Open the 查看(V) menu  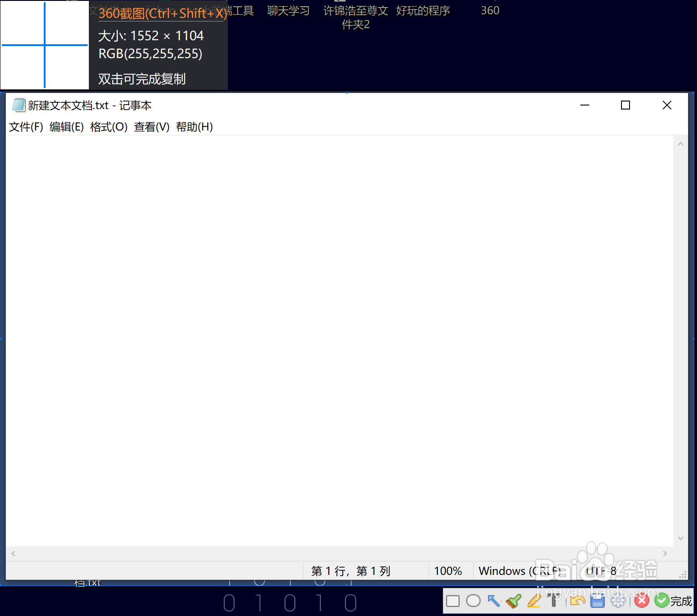pos(152,127)
